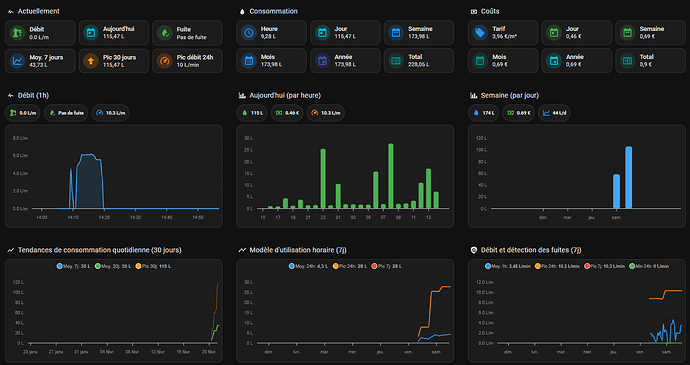The height and width of the screenshot is (365, 690).
Task: Open the 10.3 L/m chip under Aujourd'hui (par heure)
Action: 326,113
